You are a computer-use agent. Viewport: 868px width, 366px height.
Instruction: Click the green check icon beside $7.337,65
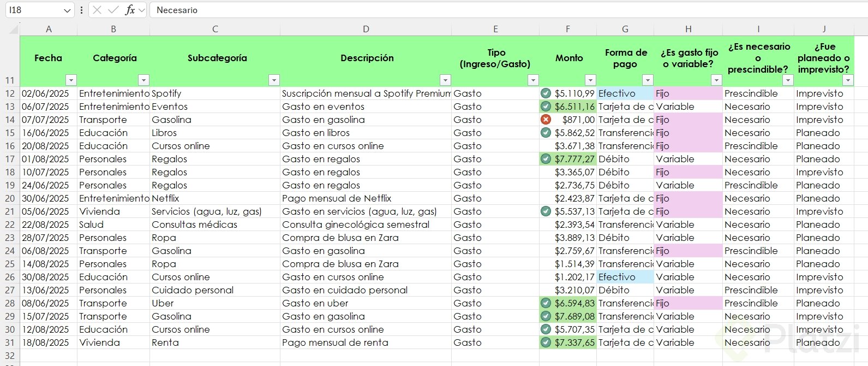coord(546,343)
